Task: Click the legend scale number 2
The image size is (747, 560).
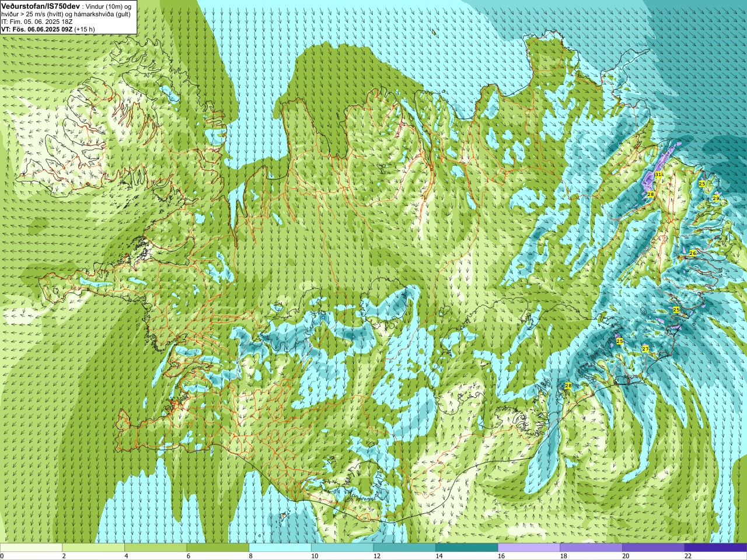Action: pyautogui.click(x=64, y=556)
